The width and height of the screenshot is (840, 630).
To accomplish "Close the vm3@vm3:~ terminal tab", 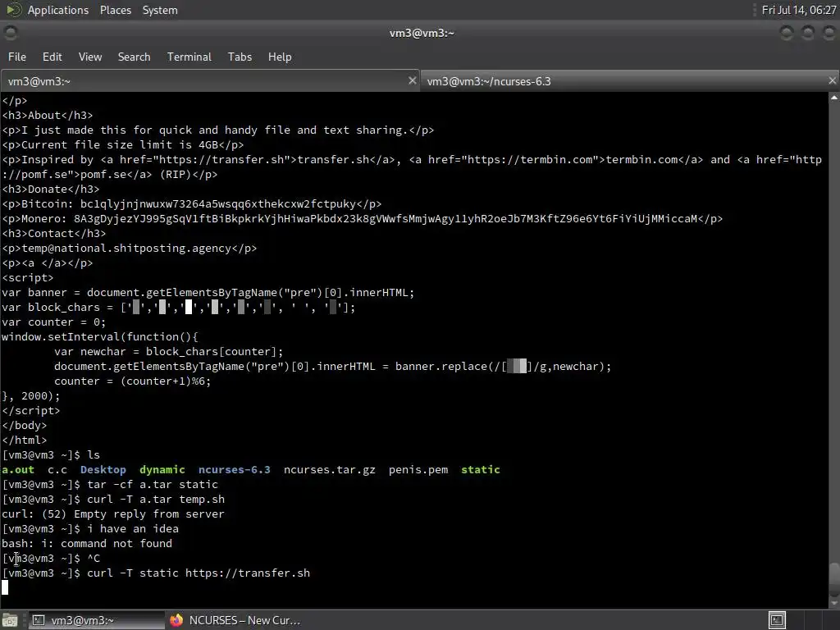I will (412, 81).
